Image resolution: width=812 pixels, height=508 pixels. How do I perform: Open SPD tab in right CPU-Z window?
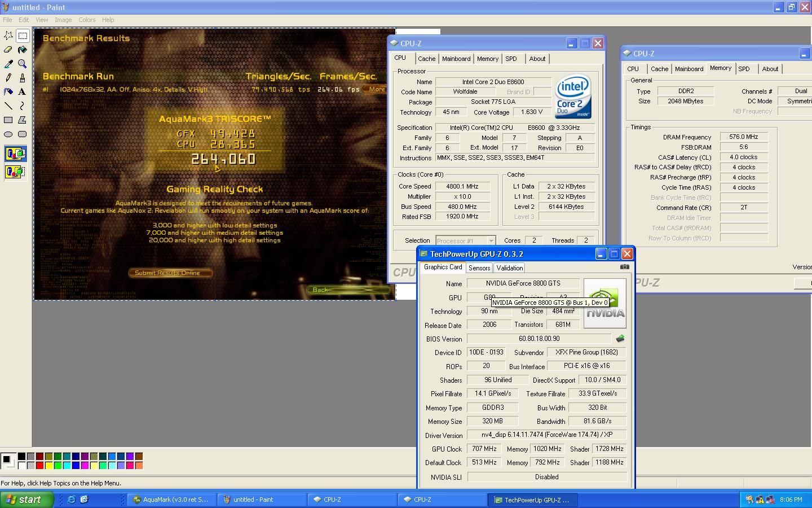pos(744,69)
